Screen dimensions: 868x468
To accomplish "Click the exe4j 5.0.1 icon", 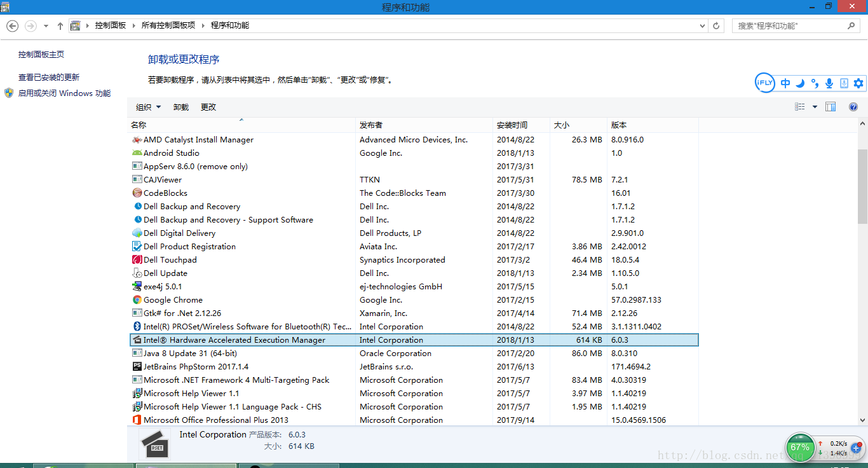I will coord(137,287).
